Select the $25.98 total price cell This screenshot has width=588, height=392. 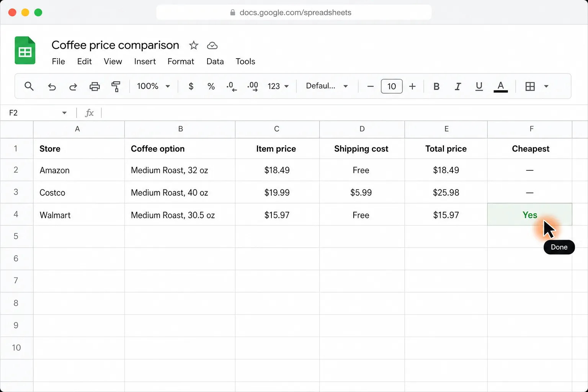point(446,192)
